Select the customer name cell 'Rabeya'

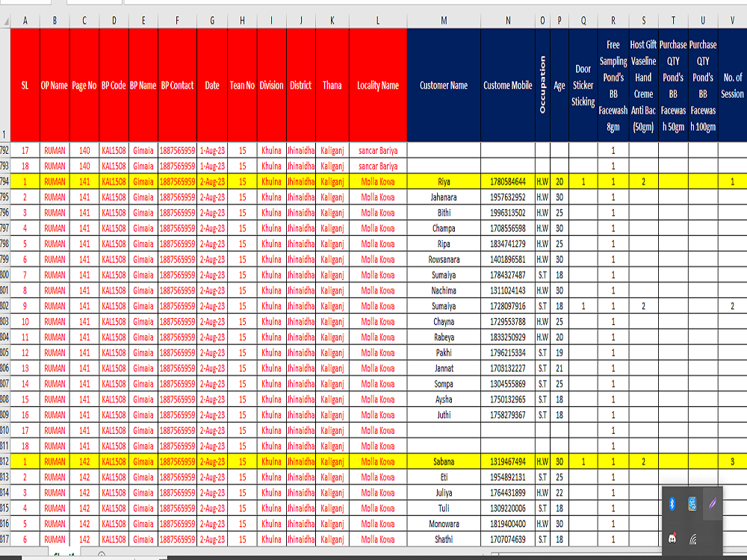(444, 337)
